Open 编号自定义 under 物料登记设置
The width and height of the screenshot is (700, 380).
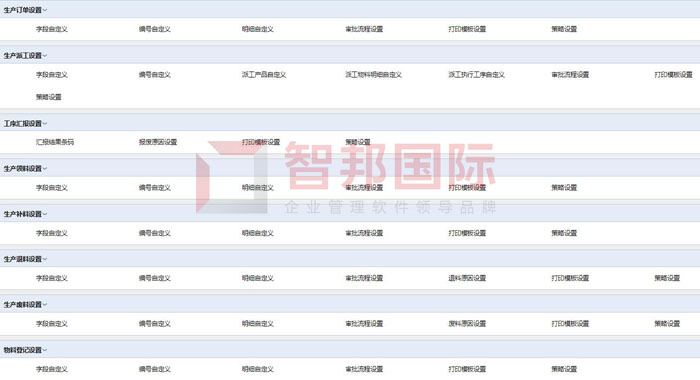point(154,369)
